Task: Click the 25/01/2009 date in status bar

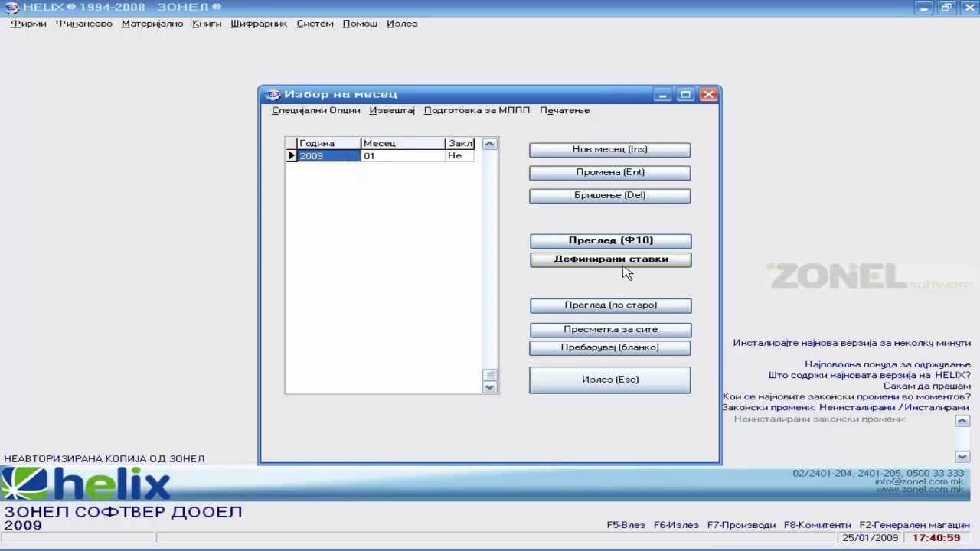Action: [x=870, y=538]
